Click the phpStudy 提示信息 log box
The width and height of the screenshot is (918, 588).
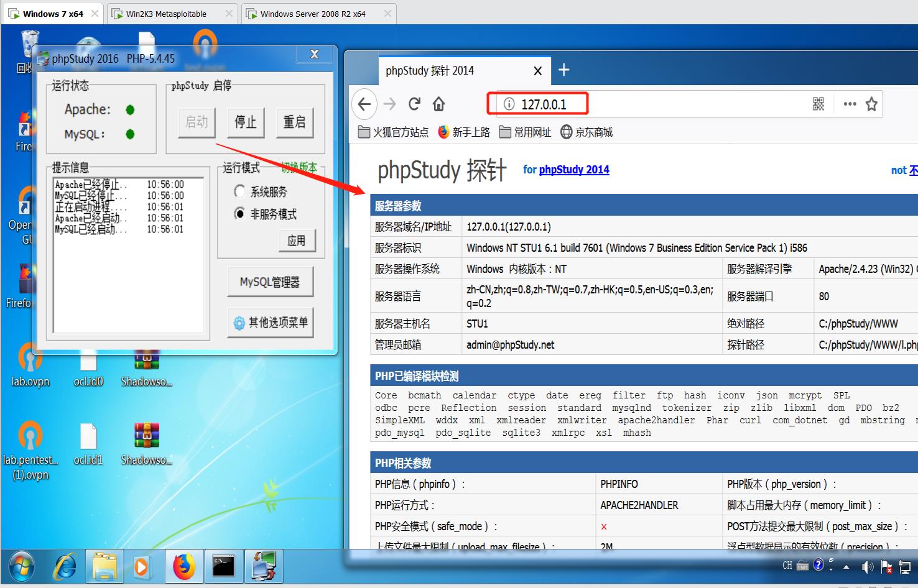[x=128, y=255]
